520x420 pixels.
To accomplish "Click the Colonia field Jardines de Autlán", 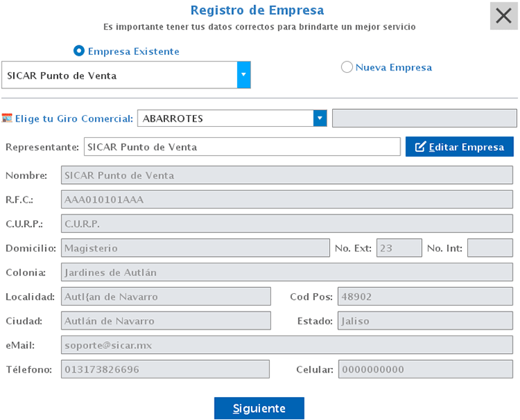I will pos(287,272).
